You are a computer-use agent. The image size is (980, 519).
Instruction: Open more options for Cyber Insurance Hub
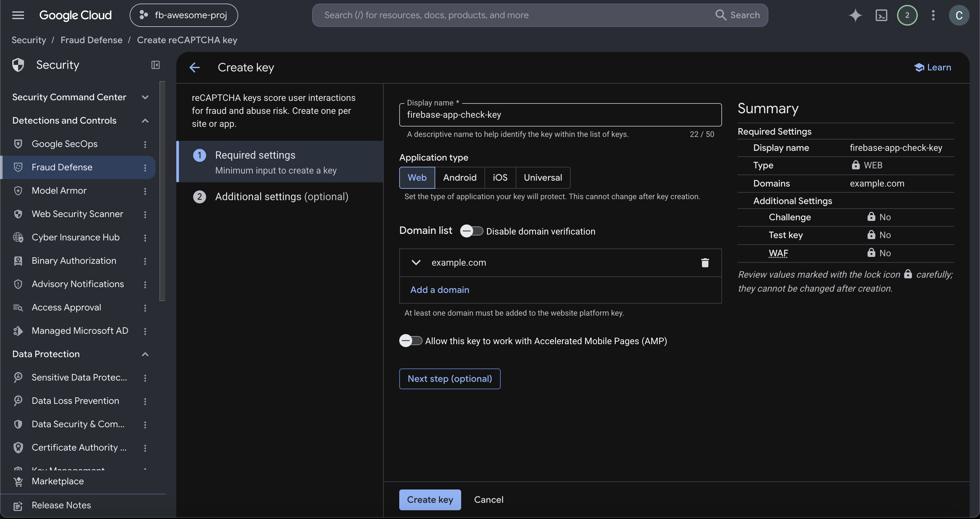145,238
